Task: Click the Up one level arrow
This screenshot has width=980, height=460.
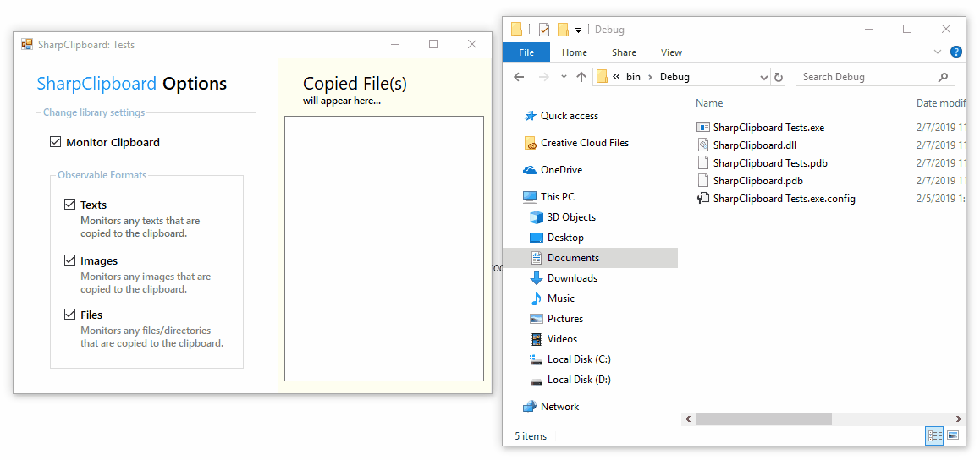Action: pos(581,77)
